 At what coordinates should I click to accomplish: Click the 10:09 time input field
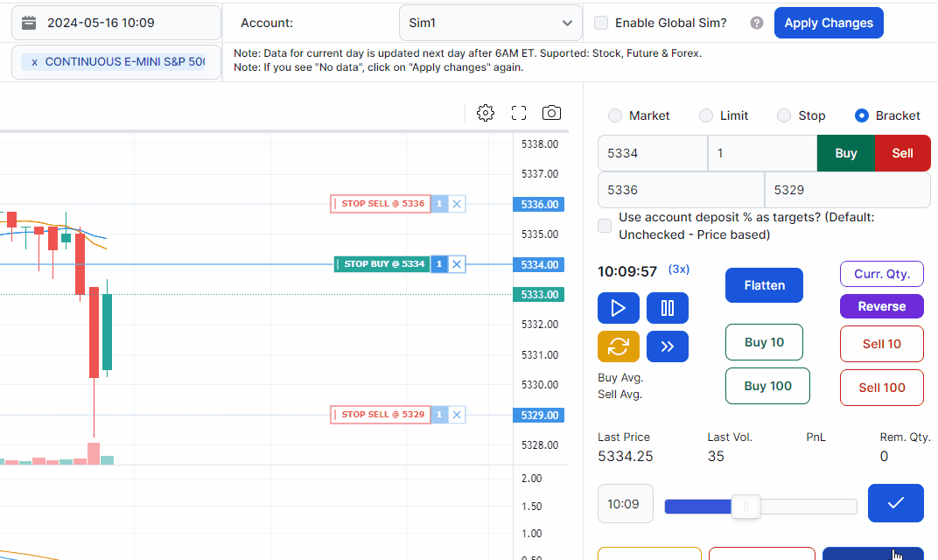[625, 504]
